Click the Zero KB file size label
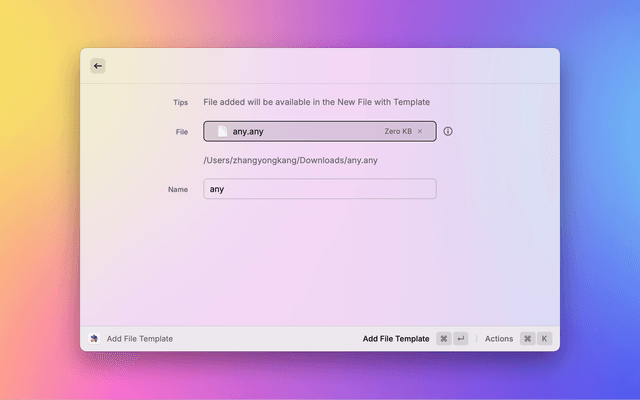 pyautogui.click(x=398, y=131)
